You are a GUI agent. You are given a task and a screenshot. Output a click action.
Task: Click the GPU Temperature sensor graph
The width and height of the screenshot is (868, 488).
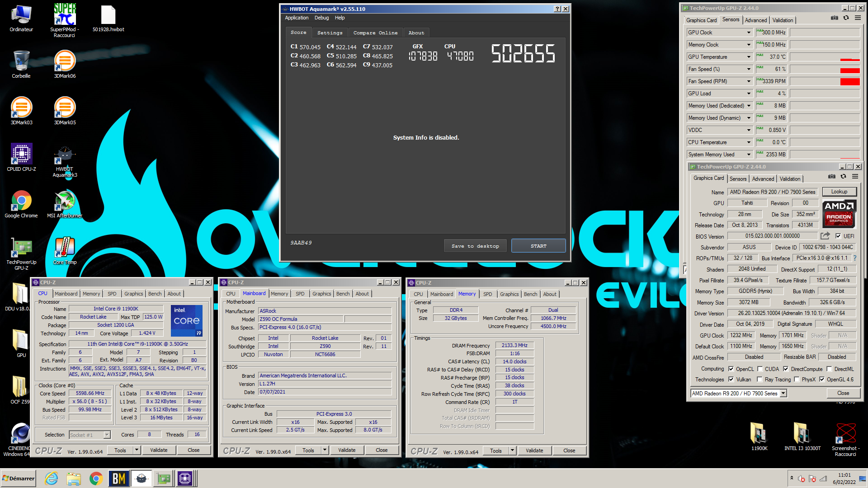point(825,57)
